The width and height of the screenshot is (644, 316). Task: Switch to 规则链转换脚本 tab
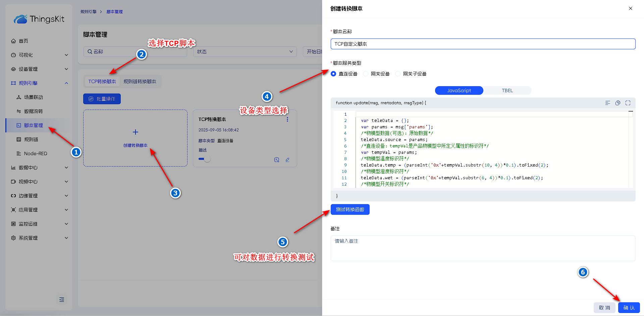[x=140, y=81]
